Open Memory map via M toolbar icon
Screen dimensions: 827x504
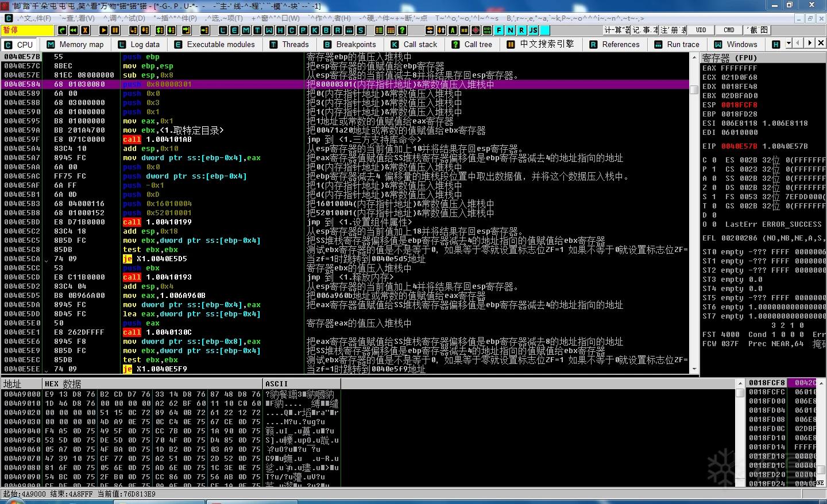click(x=246, y=30)
